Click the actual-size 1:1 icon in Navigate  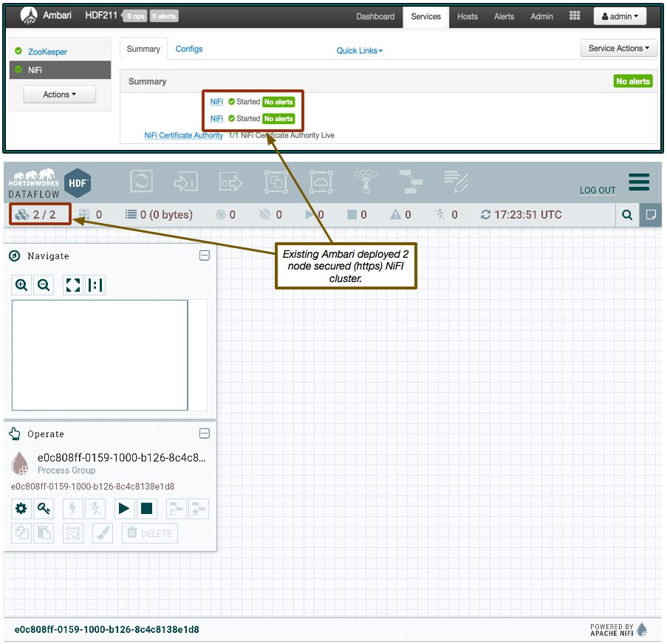pyautogui.click(x=95, y=284)
